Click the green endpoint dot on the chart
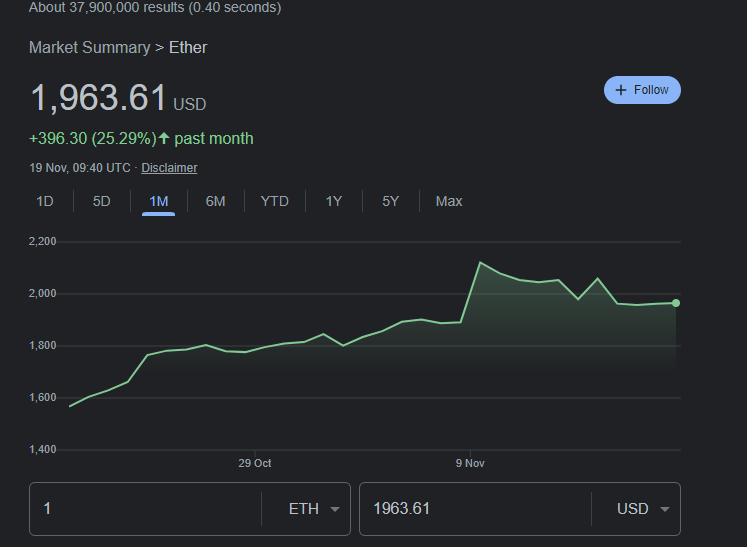 coord(676,303)
